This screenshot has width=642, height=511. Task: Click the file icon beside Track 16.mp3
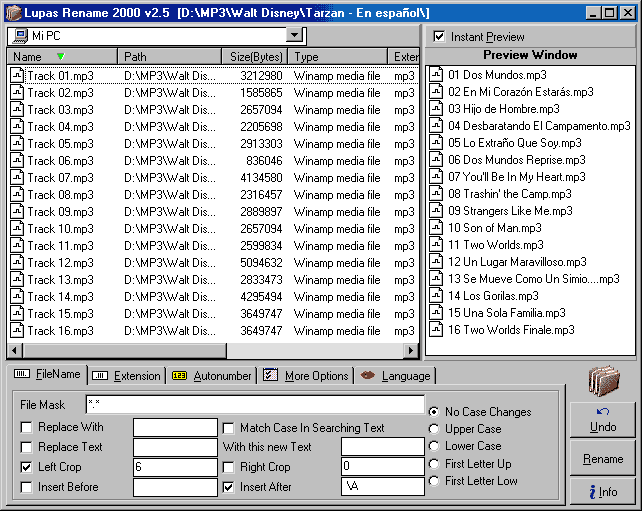[17, 330]
